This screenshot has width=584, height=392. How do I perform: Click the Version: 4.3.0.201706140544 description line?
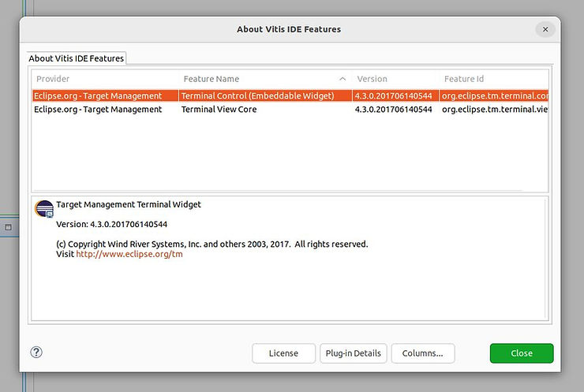112,224
